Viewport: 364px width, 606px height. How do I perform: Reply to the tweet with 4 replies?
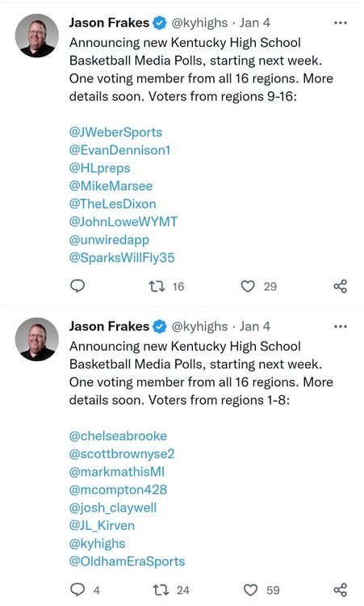pos(77,590)
